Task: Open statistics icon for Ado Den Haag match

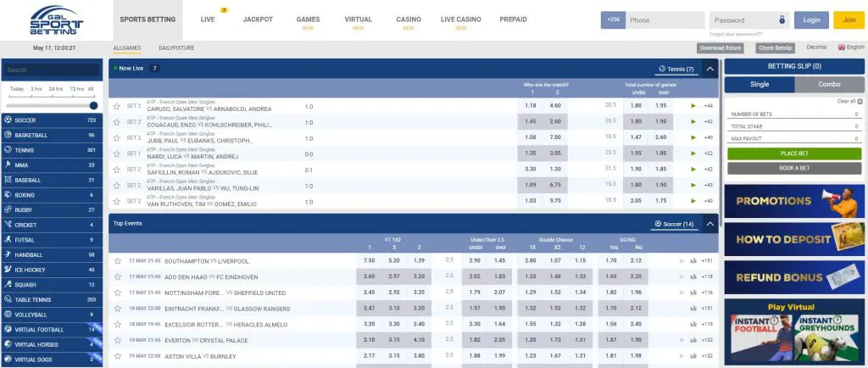Action: pos(693,276)
